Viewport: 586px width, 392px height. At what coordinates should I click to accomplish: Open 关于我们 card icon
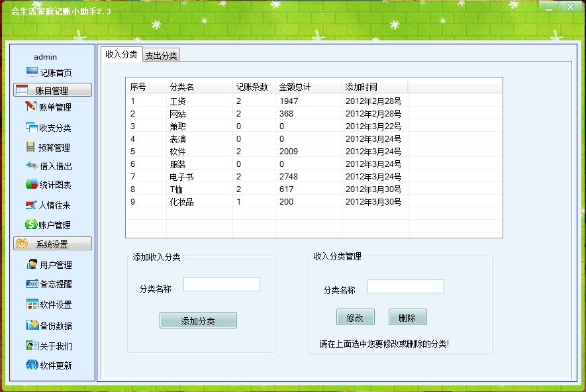tap(32, 346)
